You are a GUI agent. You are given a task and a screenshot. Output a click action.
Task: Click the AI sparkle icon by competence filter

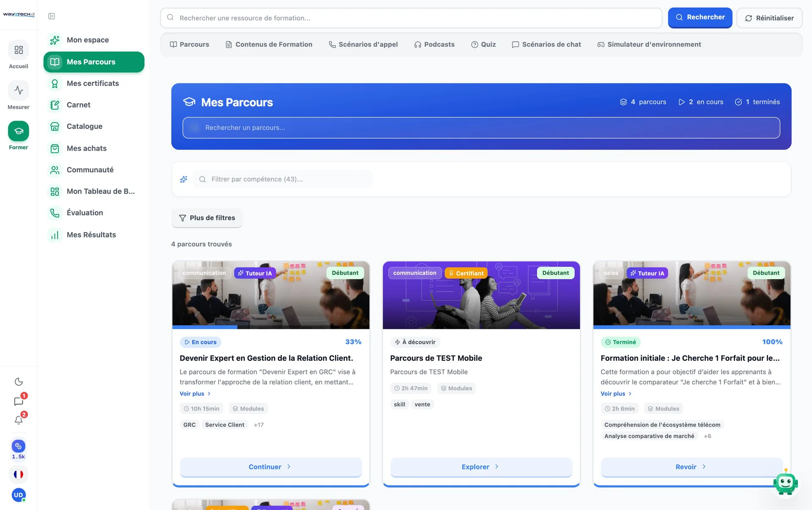pyautogui.click(x=184, y=179)
